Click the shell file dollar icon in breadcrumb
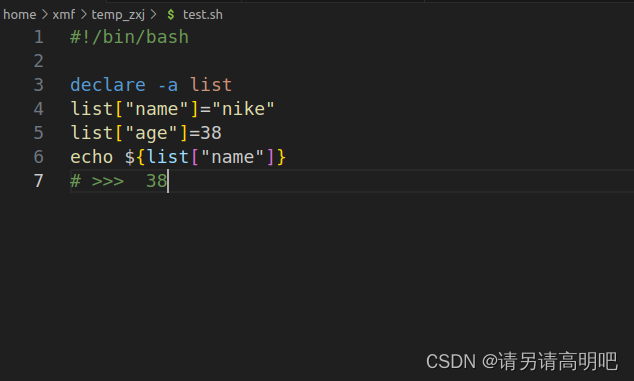Screen dimensions: 634x381 click(x=171, y=15)
